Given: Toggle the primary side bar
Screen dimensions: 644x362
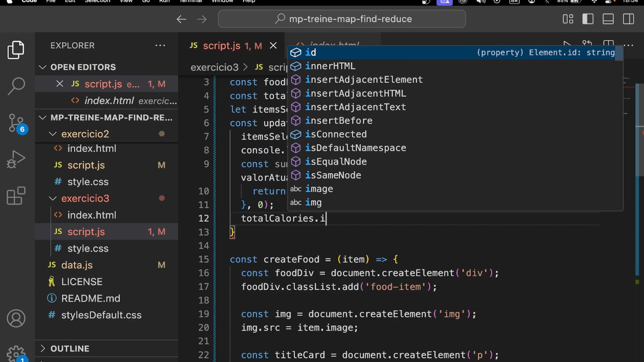Looking at the screenshot, I should [x=588, y=19].
